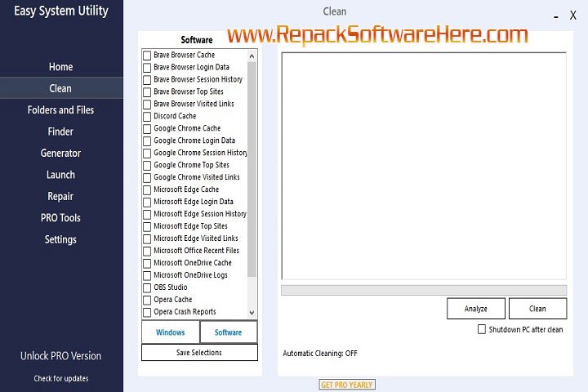Check Google Chrome Top Sites
588x392 pixels.
click(147, 166)
